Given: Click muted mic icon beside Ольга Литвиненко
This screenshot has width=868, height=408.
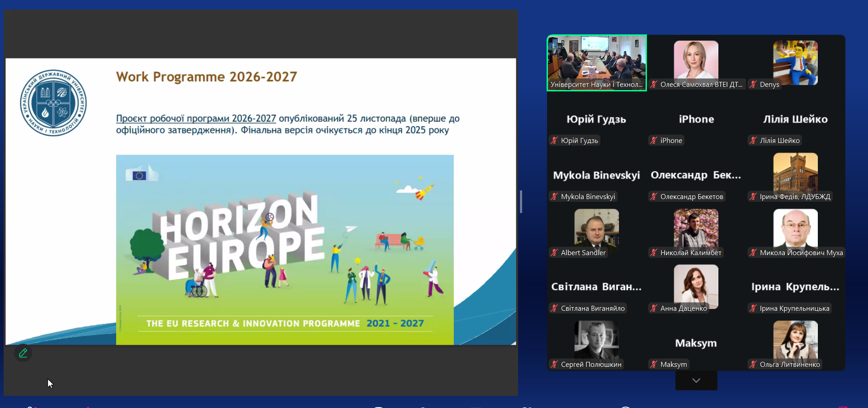Looking at the screenshot, I should [x=753, y=365].
